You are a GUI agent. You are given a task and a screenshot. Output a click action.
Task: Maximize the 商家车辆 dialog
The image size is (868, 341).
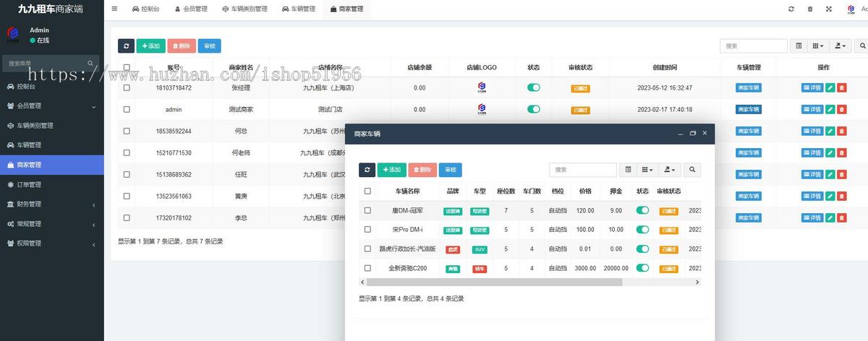pos(692,134)
